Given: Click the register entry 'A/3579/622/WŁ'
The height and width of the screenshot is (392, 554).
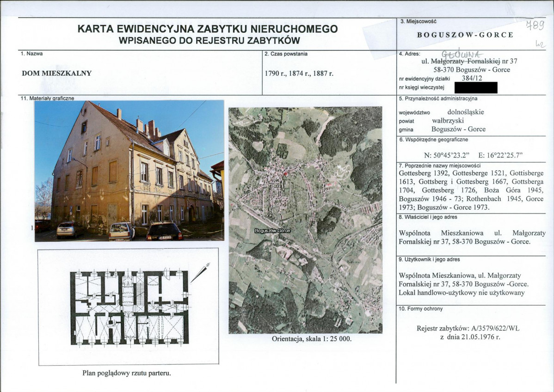Looking at the screenshot, I should pyautogui.click(x=495, y=328).
